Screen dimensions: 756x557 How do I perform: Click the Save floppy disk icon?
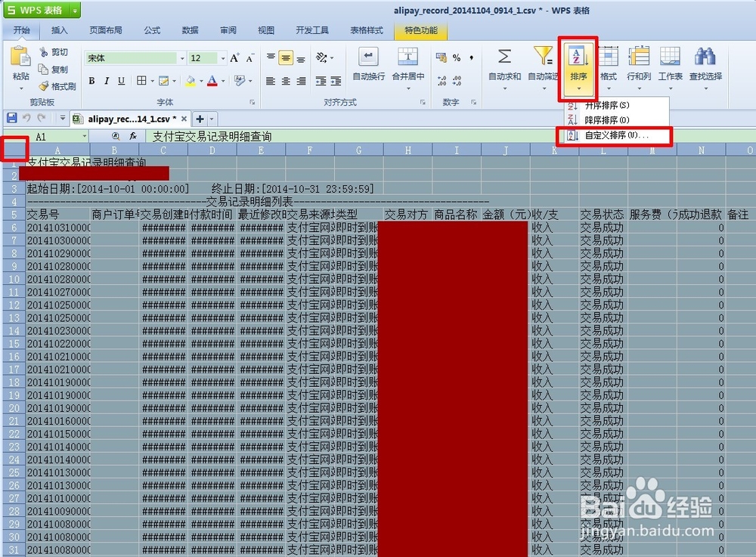(x=12, y=118)
